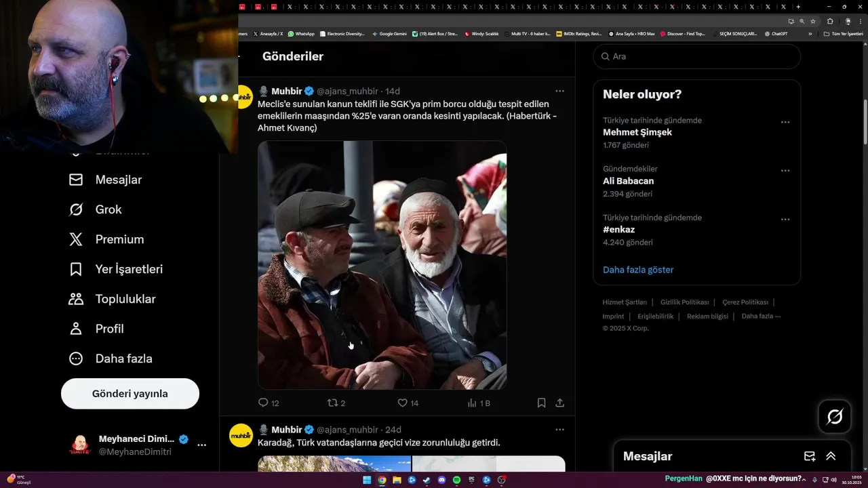The height and width of the screenshot is (488, 868).
Task: Open Grok from the sidebar
Action: pos(95,209)
